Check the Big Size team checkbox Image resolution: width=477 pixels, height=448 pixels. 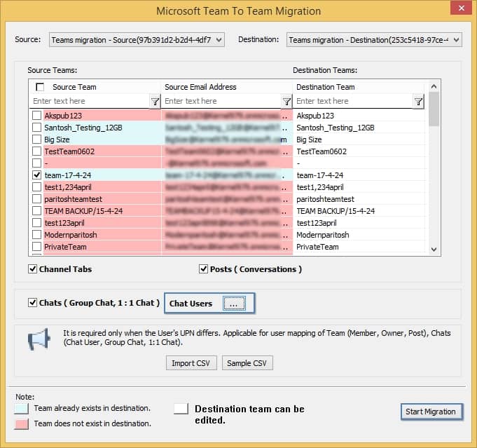(x=37, y=140)
